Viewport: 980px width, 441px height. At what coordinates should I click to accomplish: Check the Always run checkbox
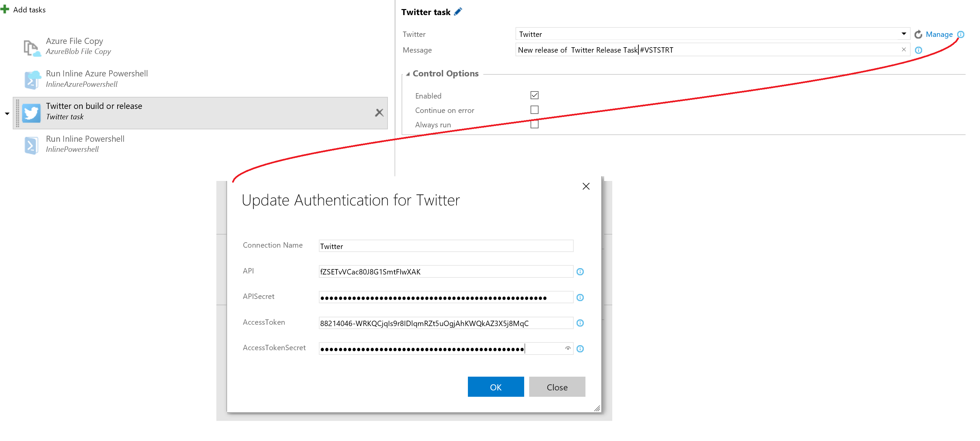pyautogui.click(x=534, y=124)
